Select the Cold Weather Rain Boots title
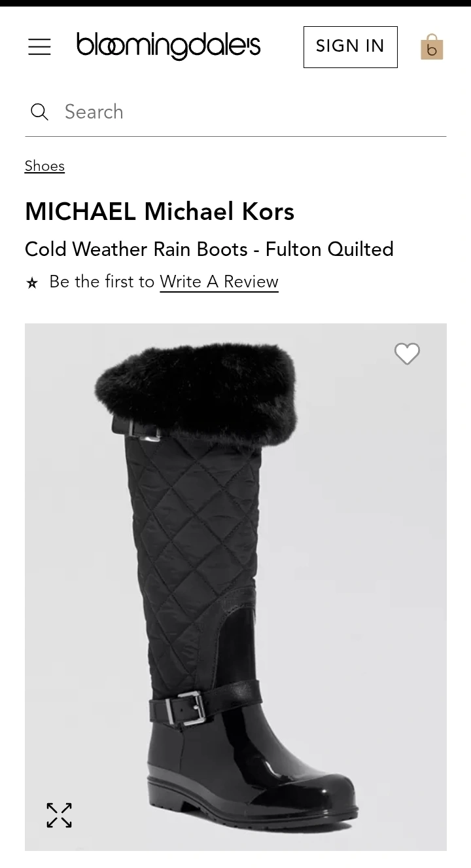Viewport: 471px width, 868px height. click(x=209, y=249)
